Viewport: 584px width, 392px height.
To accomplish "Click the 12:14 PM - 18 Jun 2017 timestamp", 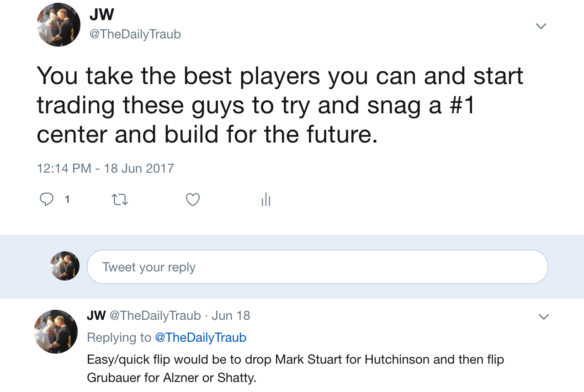I will (105, 168).
